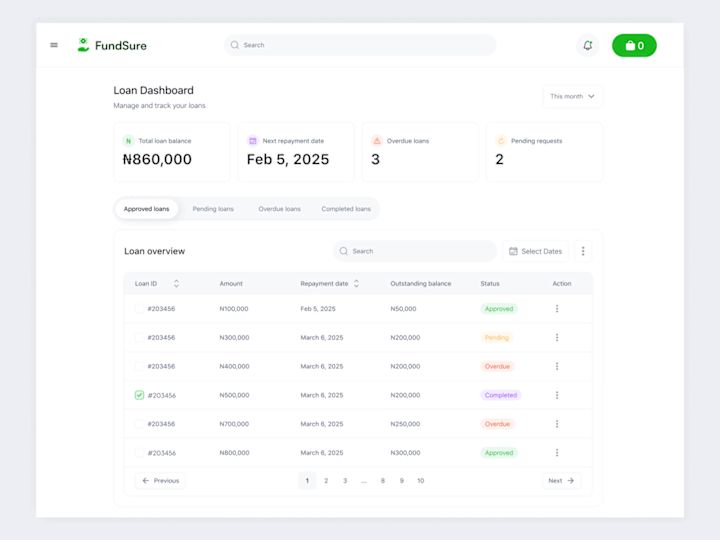Switch to Pending loans tab

213,209
